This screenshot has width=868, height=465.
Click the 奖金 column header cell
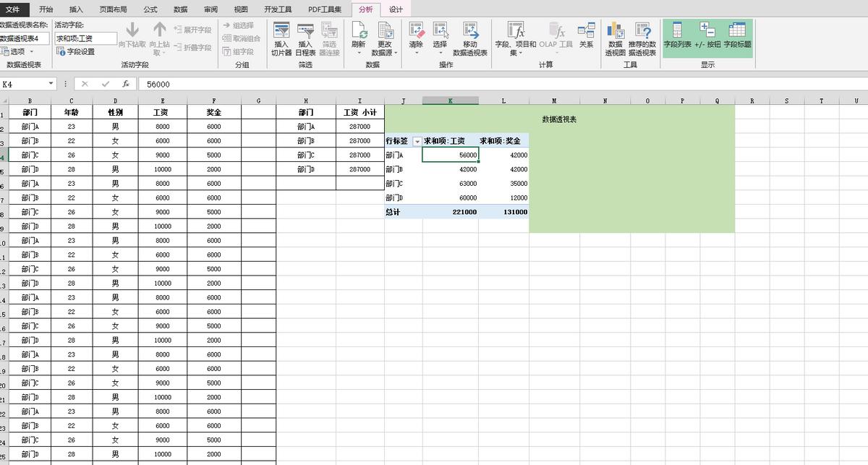(x=213, y=112)
